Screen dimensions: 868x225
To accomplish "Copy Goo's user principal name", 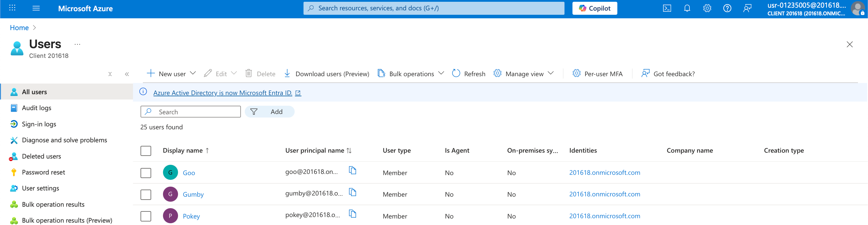I will 353,170.
